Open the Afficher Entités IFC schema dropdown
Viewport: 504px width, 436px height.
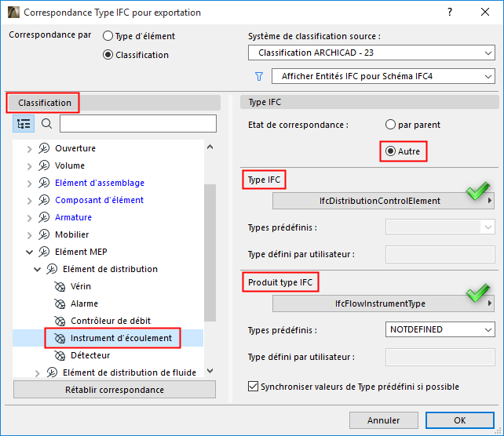pos(383,77)
